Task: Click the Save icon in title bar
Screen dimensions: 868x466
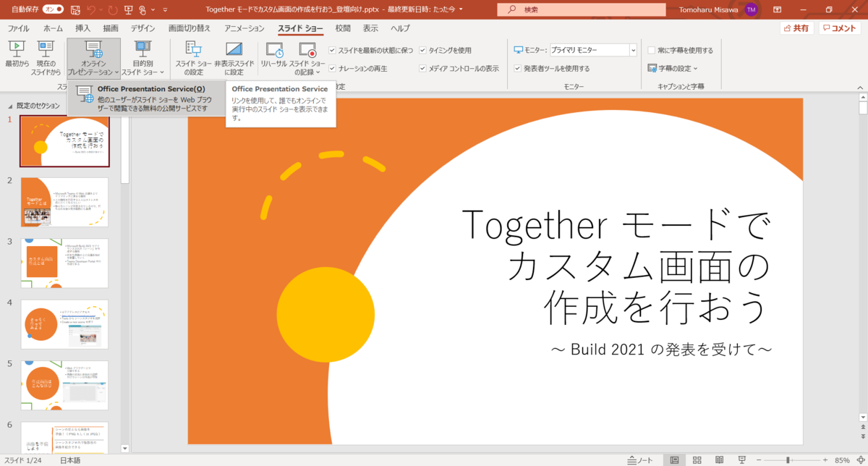Action: coord(75,10)
